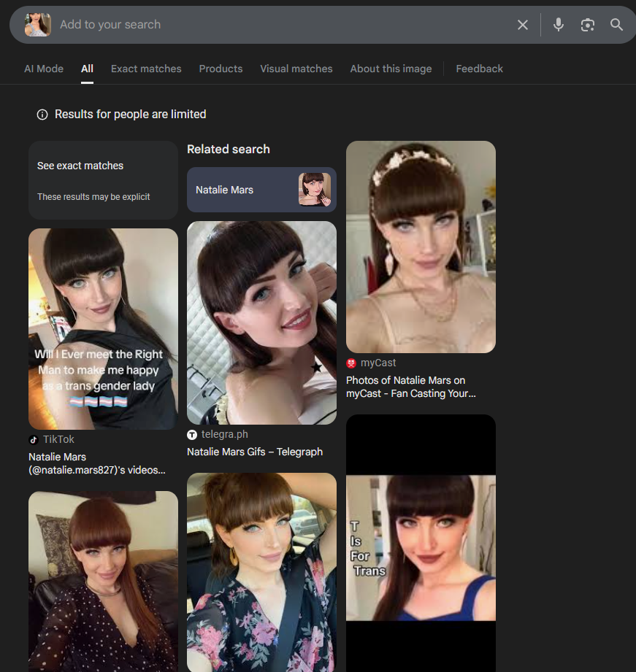Switch to the AI Mode tab

[44, 69]
